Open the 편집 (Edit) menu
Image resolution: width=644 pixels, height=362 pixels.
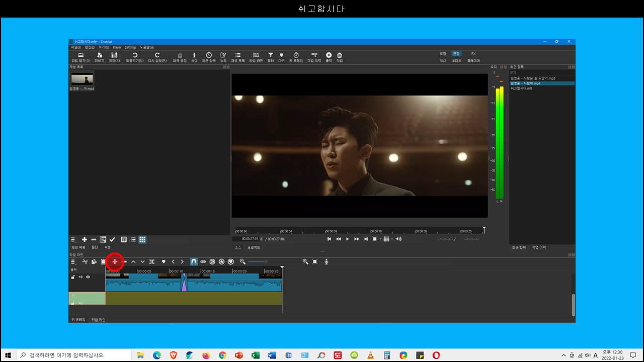coord(90,47)
